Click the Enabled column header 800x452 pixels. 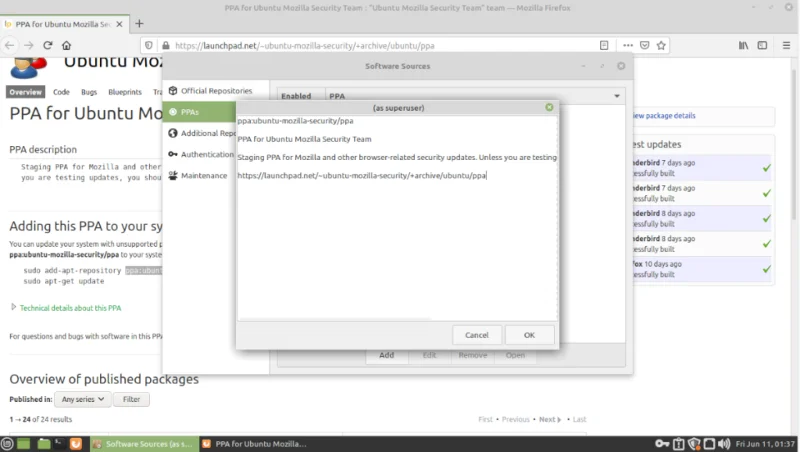[x=301, y=96]
